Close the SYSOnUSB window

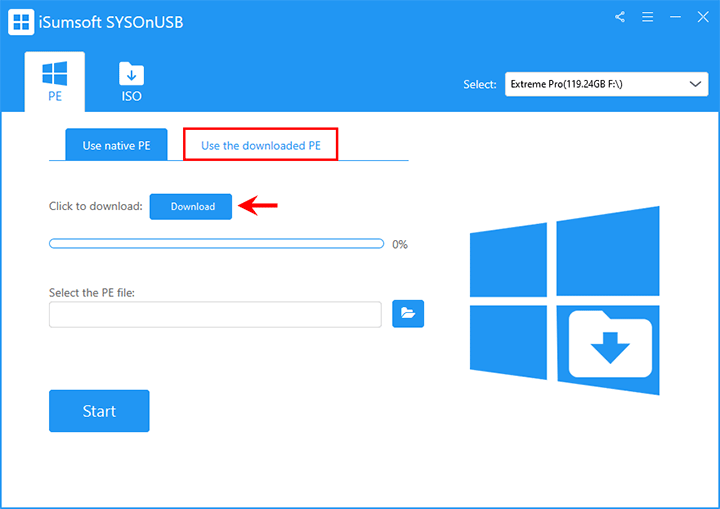pos(703,17)
